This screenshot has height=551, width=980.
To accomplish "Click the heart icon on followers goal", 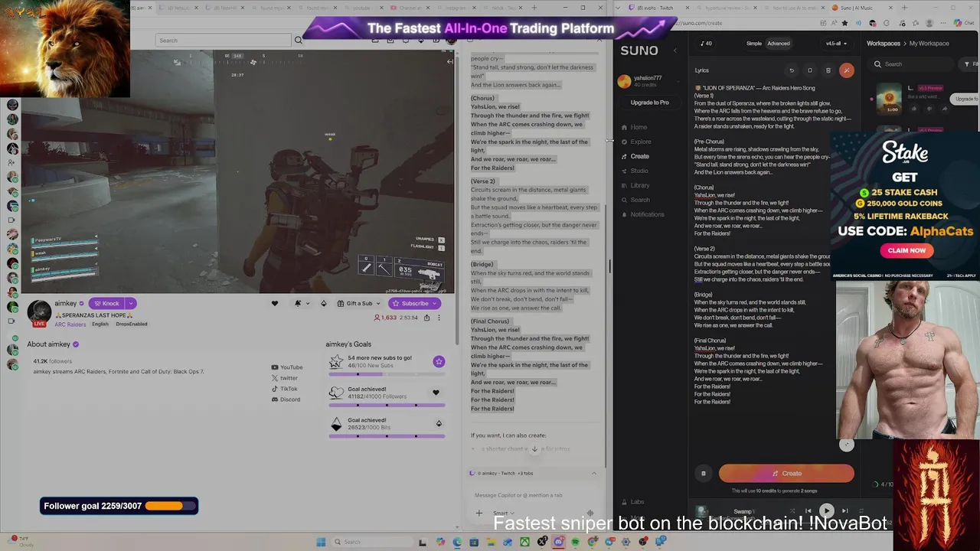I will point(436,393).
